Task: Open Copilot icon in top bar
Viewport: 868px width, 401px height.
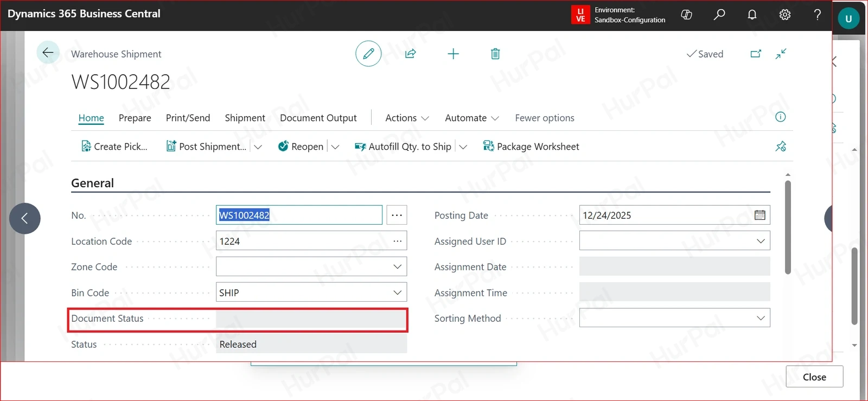Action: 686,15
